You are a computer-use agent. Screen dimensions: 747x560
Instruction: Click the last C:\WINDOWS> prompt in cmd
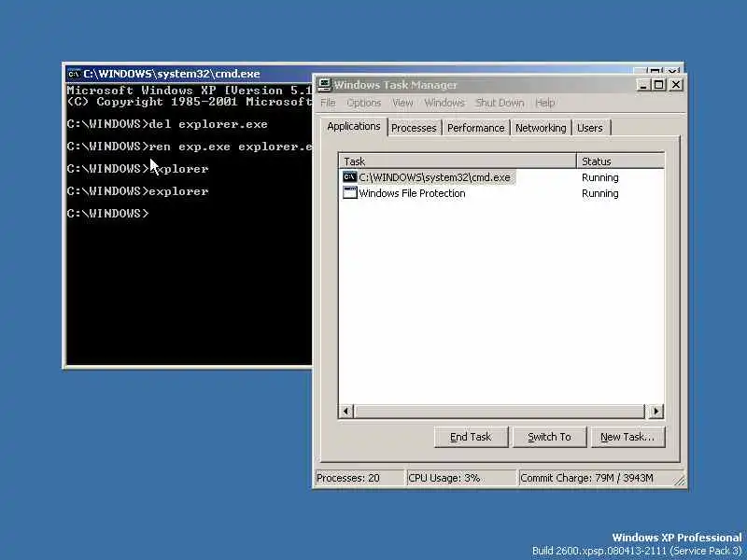coord(107,214)
